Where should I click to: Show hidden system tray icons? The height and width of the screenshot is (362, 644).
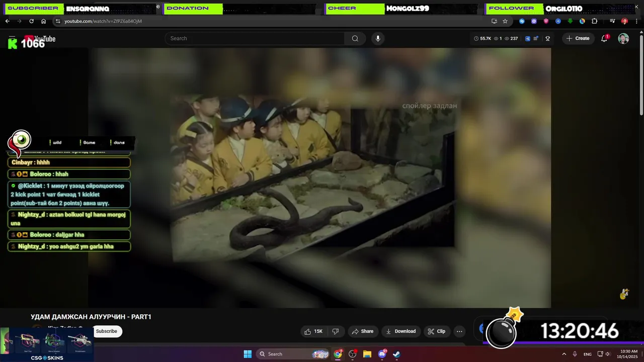click(x=564, y=354)
